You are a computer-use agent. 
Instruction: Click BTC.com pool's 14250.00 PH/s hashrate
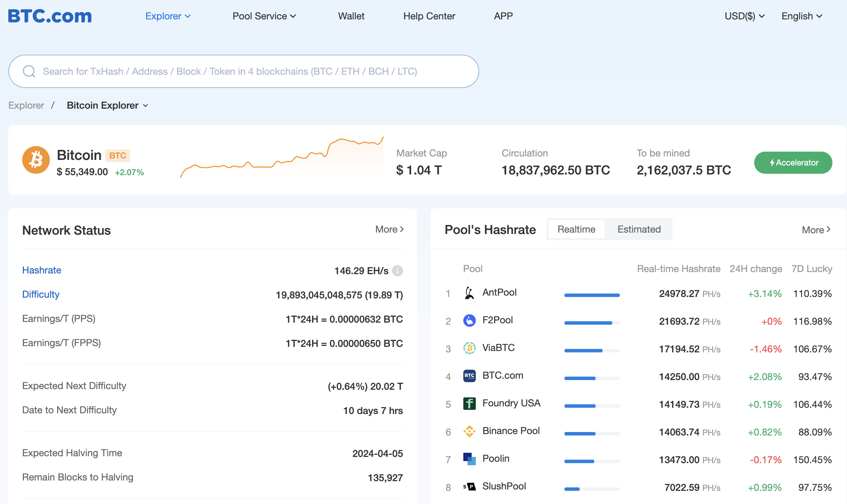coord(690,377)
